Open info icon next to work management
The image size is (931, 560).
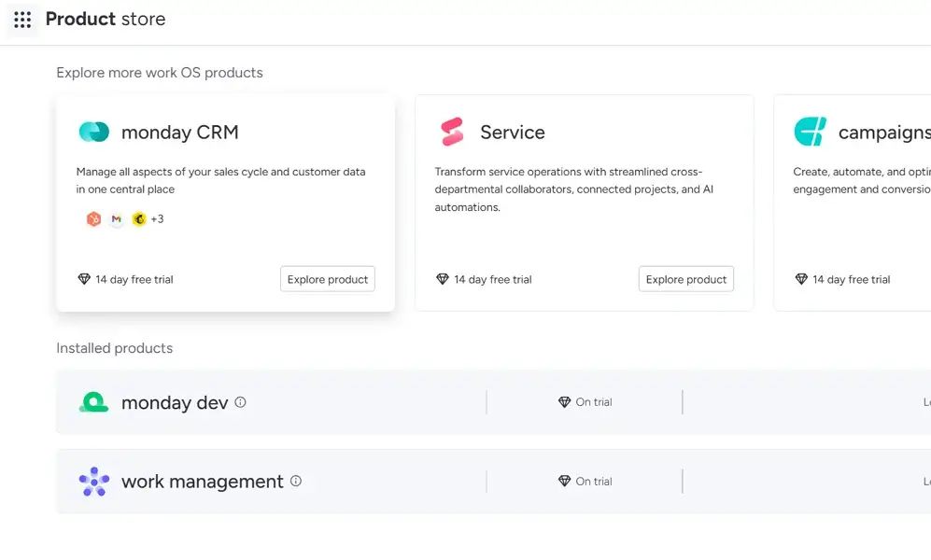point(296,482)
